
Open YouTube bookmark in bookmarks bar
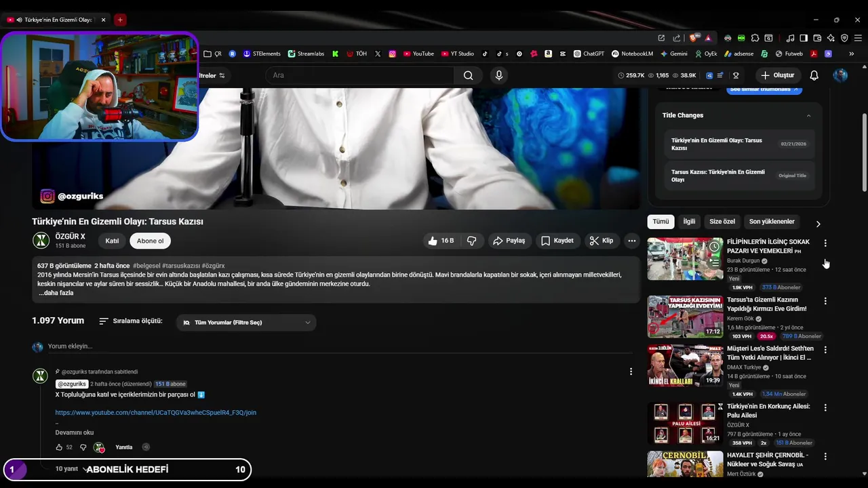click(x=418, y=54)
